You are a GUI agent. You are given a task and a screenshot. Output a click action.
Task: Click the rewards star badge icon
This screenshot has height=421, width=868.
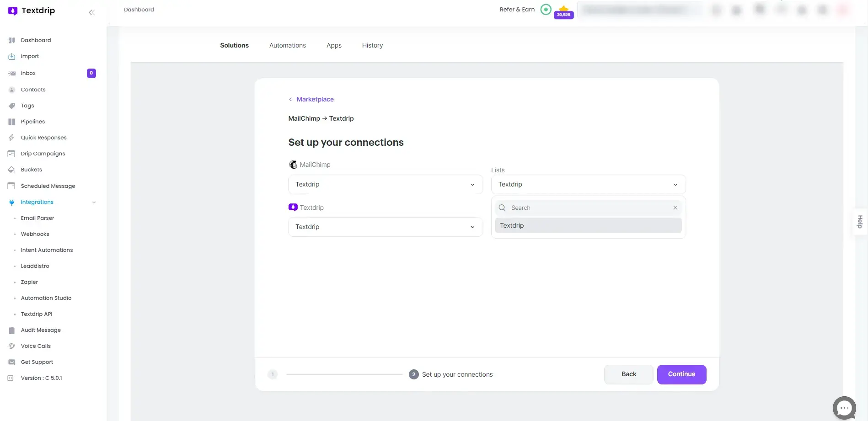point(563,11)
